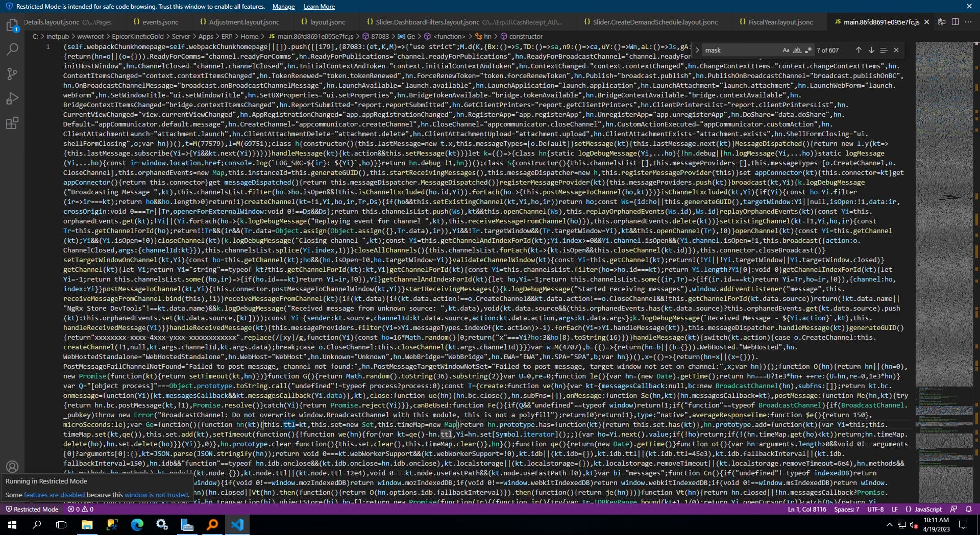Launch File Explorer from the taskbar

click(87, 525)
